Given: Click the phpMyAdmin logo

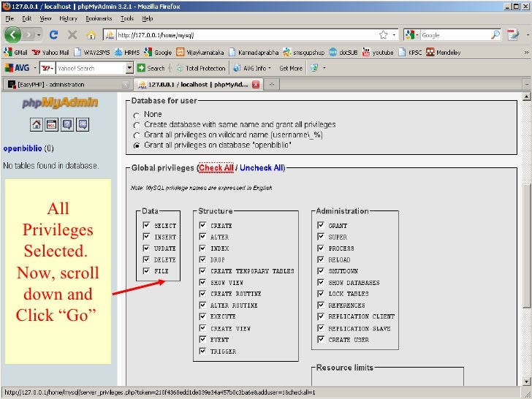Looking at the screenshot, I should [x=60, y=102].
